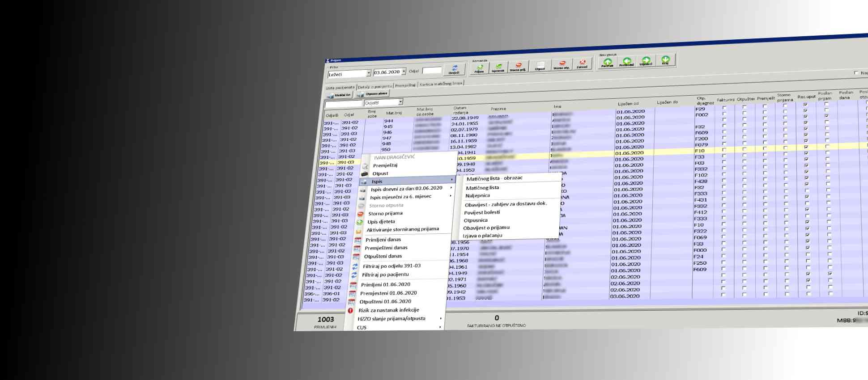Viewport: 868px width, 380px height.
Task: Toggle Poslan prijem checkbox for F002 row
Action: coord(826,116)
